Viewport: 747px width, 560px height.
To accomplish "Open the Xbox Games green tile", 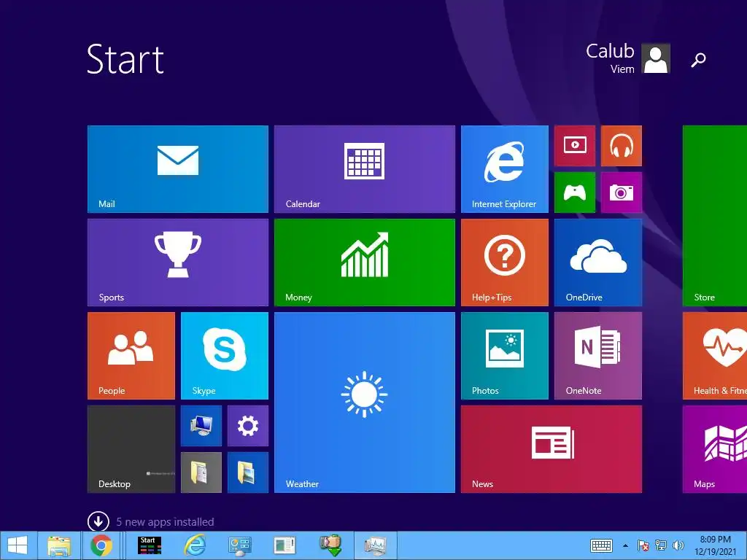I will click(575, 192).
